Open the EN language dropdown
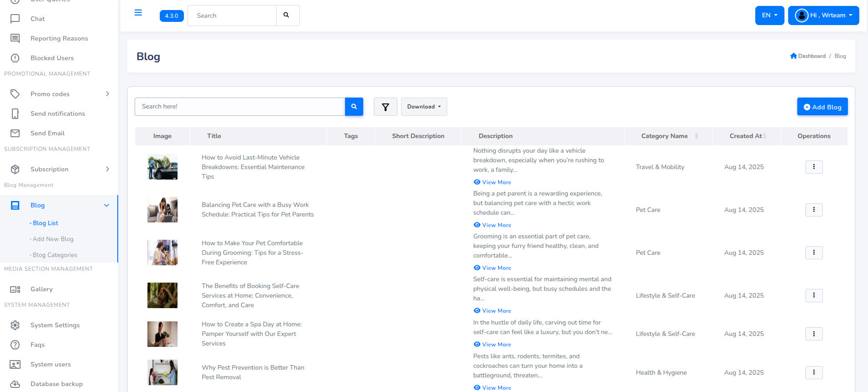Viewport: 868px width, 392px height. click(x=769, y=15)
